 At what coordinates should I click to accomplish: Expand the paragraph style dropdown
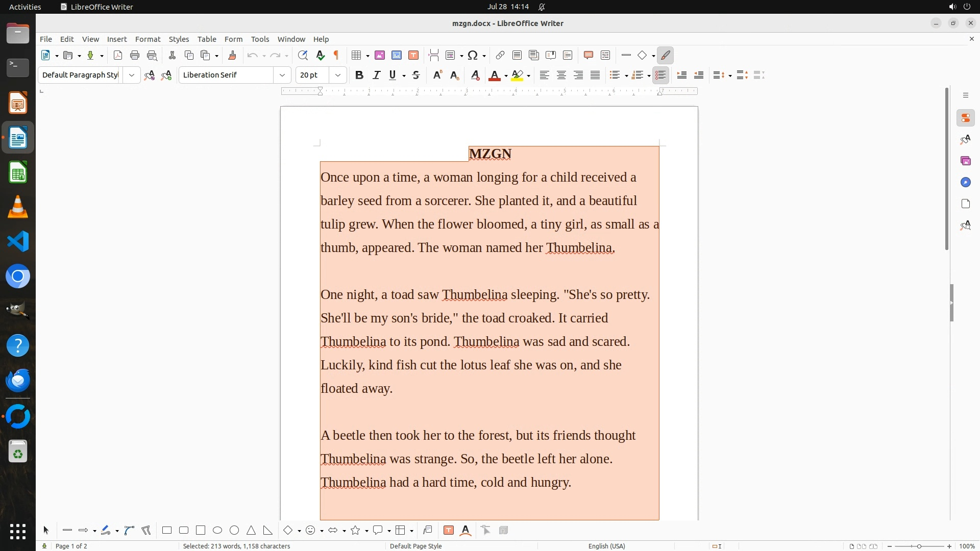132,76
